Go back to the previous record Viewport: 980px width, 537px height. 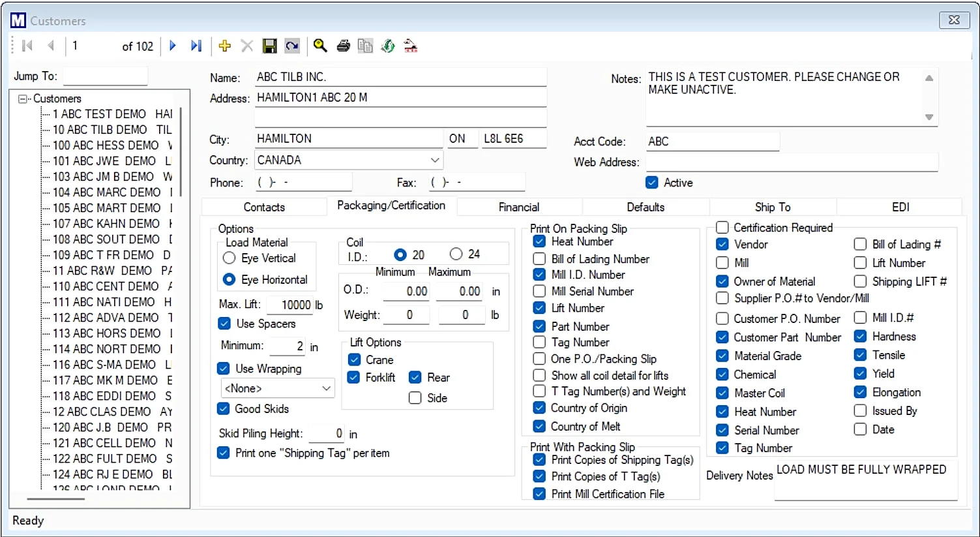(52, 46)
